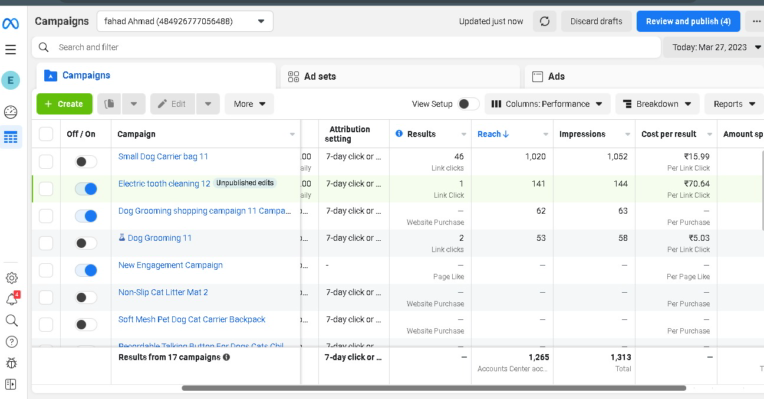This screenshot has height=399, width=764.
Task: Open the help question mark icon
Action: coord(12,342)
